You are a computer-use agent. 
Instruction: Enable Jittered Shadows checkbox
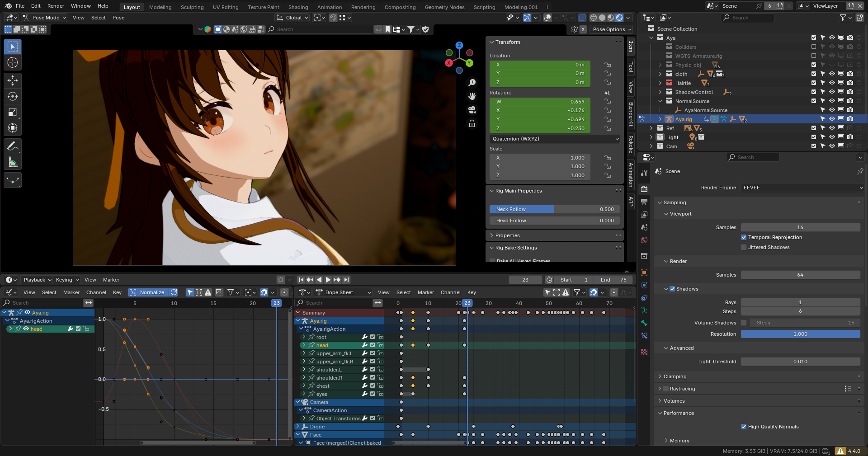click(x=744, y=247)
